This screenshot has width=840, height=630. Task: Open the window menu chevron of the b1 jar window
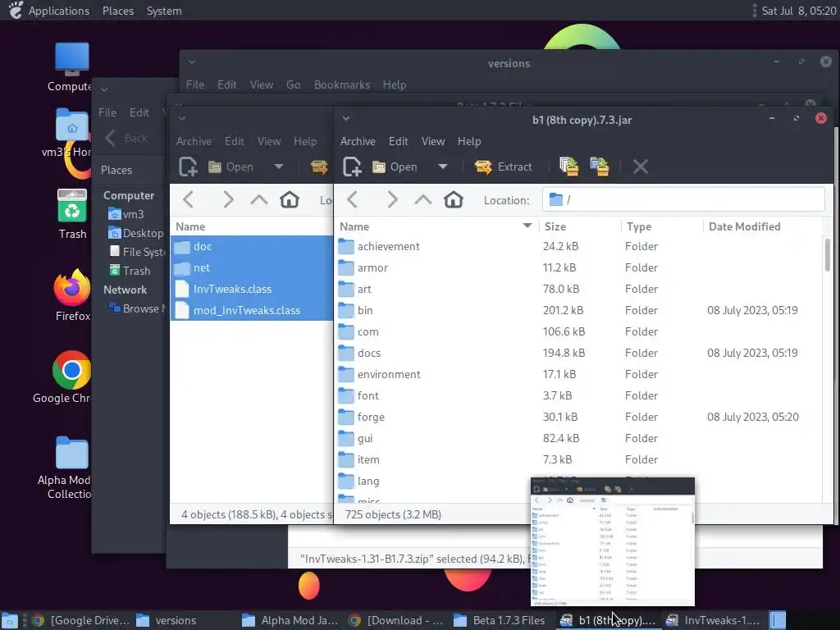tap(346, 118)
